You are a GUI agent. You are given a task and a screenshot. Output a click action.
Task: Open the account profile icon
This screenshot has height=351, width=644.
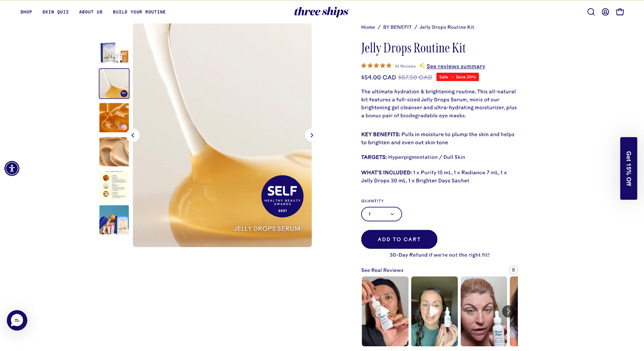(605, 12)
